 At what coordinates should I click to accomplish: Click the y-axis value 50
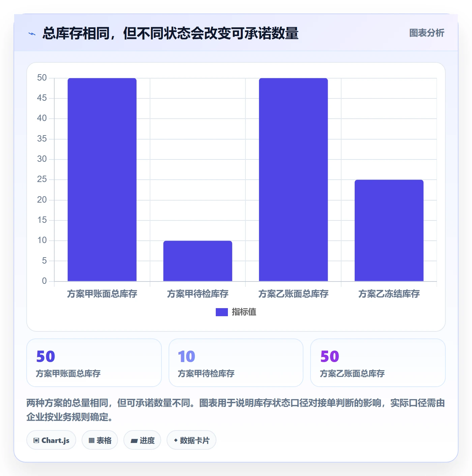(x=42, y=78)
